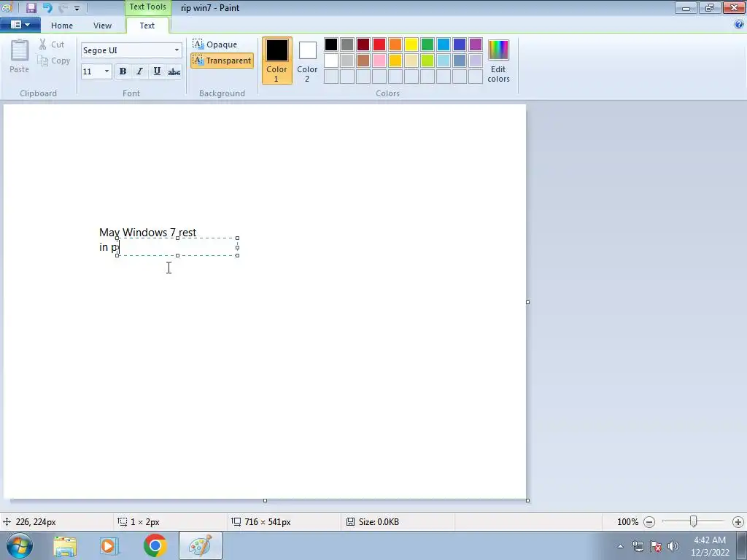
Task: Toggle Italic text formatting
Action: click(x=139, y=71)
